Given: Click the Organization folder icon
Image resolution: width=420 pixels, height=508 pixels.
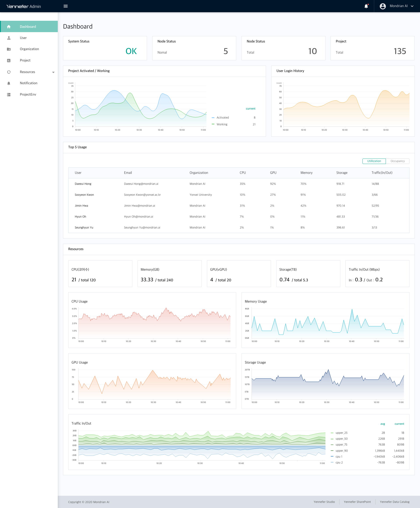Looking at the screenshot, I should point(9,49).
